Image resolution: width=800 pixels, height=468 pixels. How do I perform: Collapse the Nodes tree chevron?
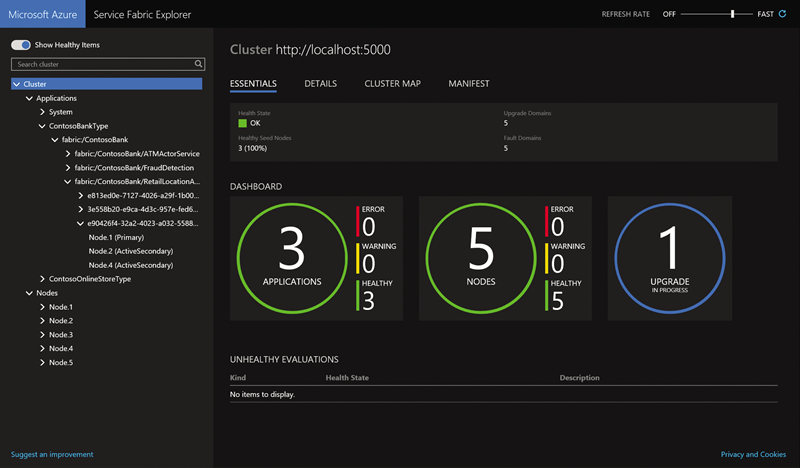[x=29, y=293]
